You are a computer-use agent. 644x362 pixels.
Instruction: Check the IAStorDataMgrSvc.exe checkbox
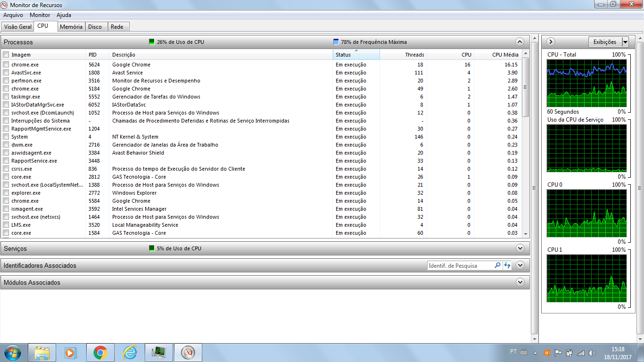point(6,105)
